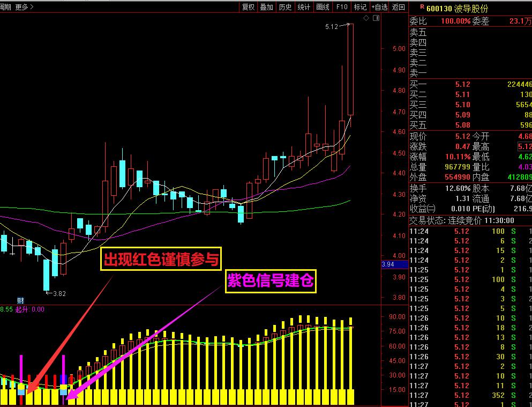Image resolution: width=532 pixels, height=407 pixels.
Task: Click the 11:26 trade row with volume 30
Action: coord(470,357)
